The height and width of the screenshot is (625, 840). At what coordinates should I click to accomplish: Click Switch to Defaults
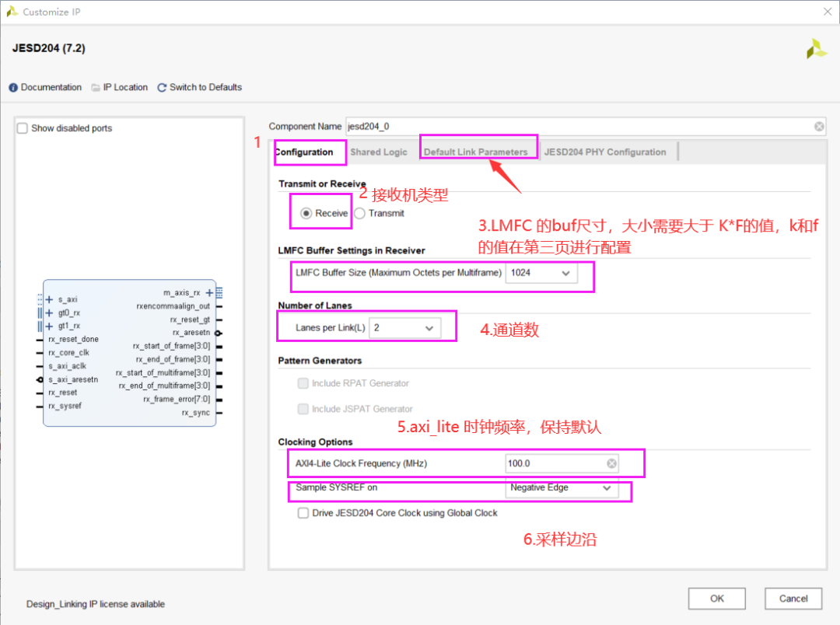click(199, 87)
